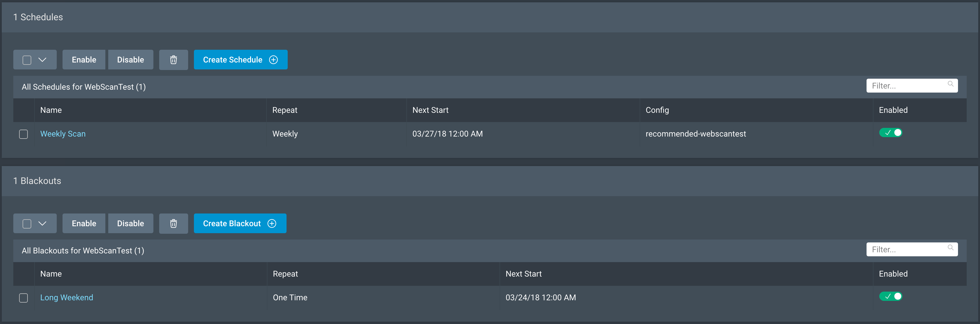Expand the blackouts selection dropdown chevron
This screenshot has width=980, height=324.
pos(42,224)
